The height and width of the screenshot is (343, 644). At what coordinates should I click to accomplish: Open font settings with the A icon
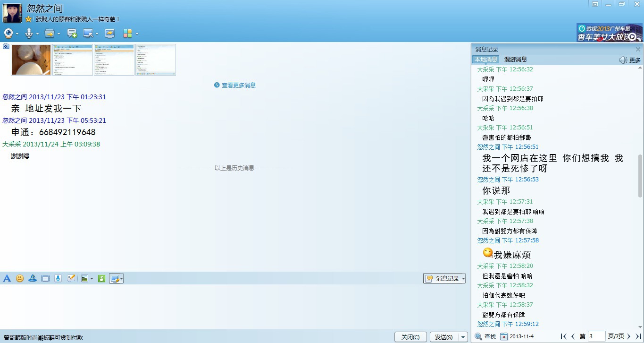coord(7,279)
